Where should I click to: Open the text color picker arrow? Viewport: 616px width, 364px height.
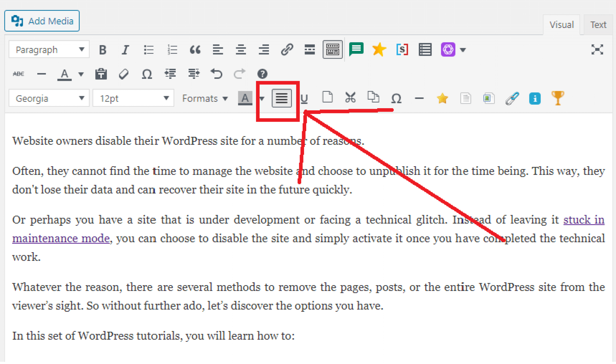[81, 74]
